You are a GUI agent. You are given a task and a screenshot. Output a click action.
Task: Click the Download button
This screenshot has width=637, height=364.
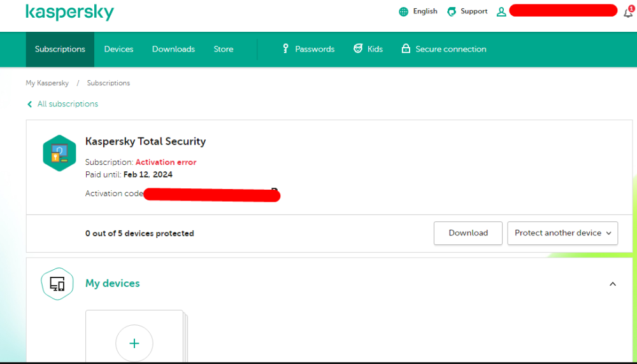point(468,233)
